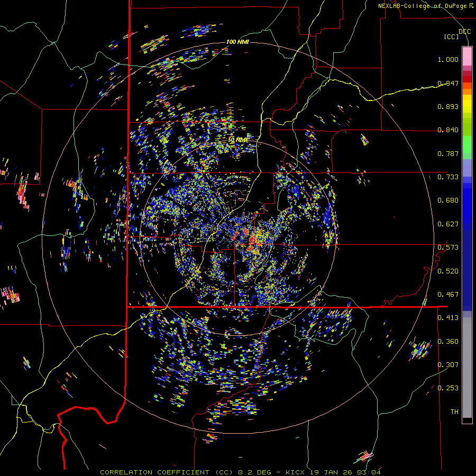Click the 0.253 color scale value
The image size is (476, 476).
[448, 388]
